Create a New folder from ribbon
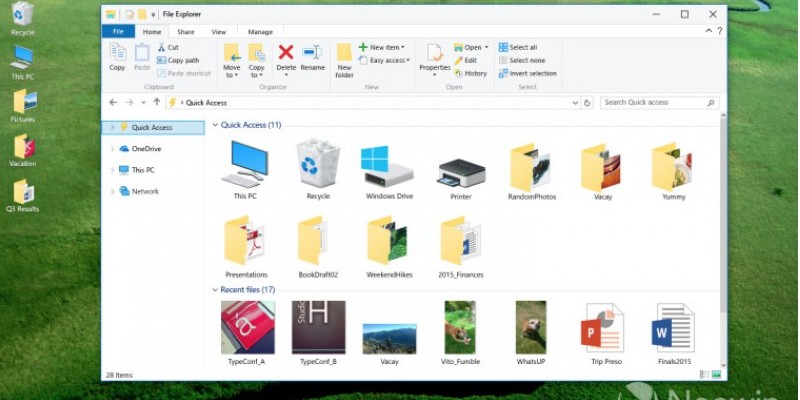This screenshot has height=400, width=800. pyautogui.click(x=344, y=60)
